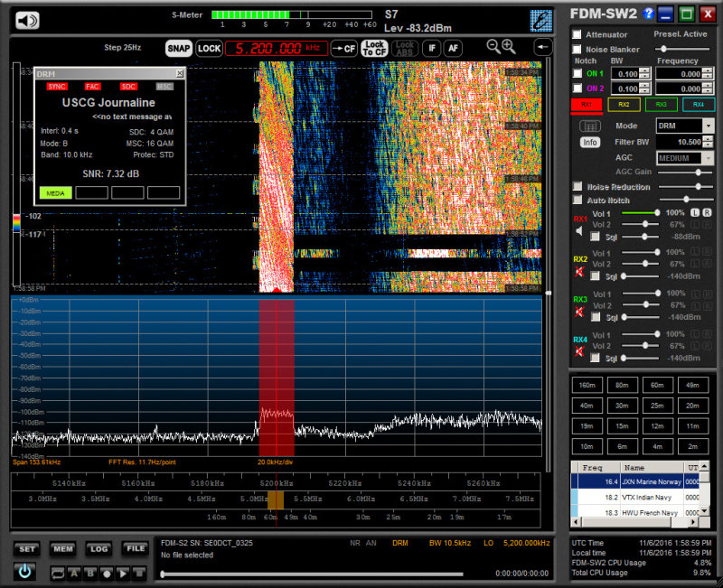723x588 pixels.
Task: Click the Lock To CF button
Action: point(374,49)
